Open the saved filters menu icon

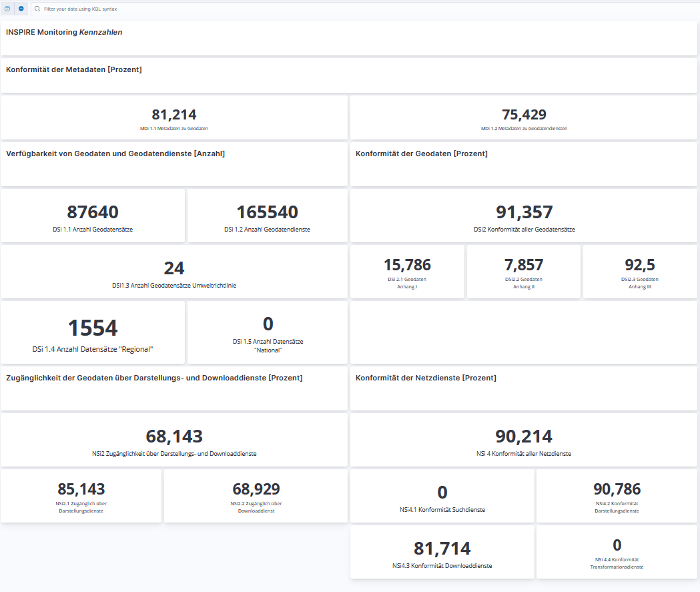click(x=7, y=9)
